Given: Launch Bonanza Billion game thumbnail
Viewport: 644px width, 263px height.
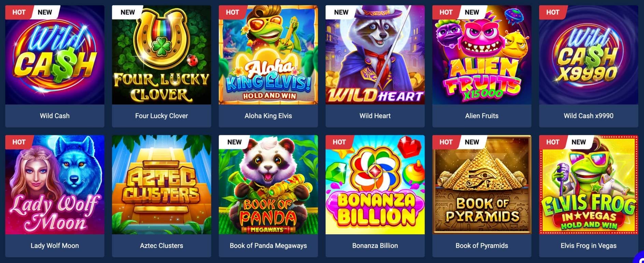Looking at the screenshot, I should 375,185.
